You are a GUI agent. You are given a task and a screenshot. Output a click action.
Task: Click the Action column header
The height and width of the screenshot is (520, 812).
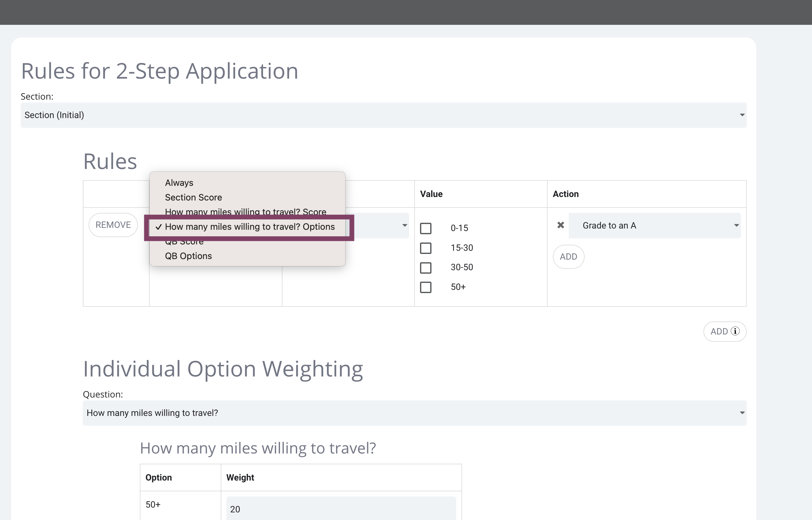[x=566, y=194]
